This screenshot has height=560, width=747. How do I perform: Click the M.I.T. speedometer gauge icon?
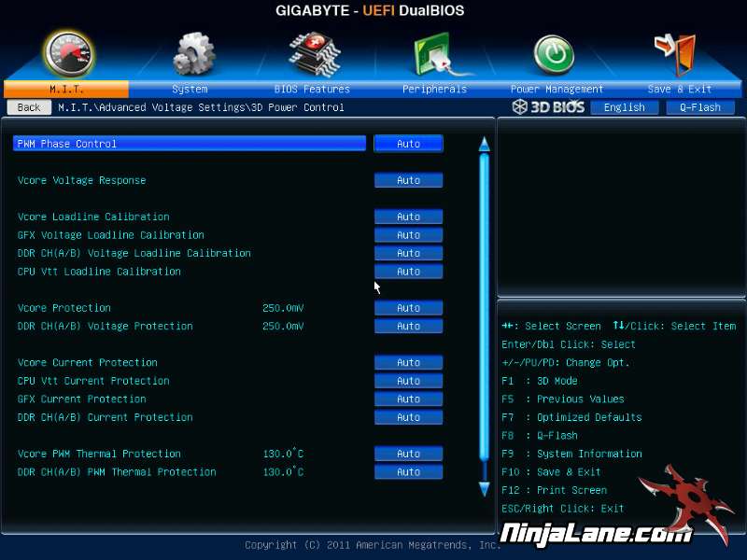coord(68,53)
